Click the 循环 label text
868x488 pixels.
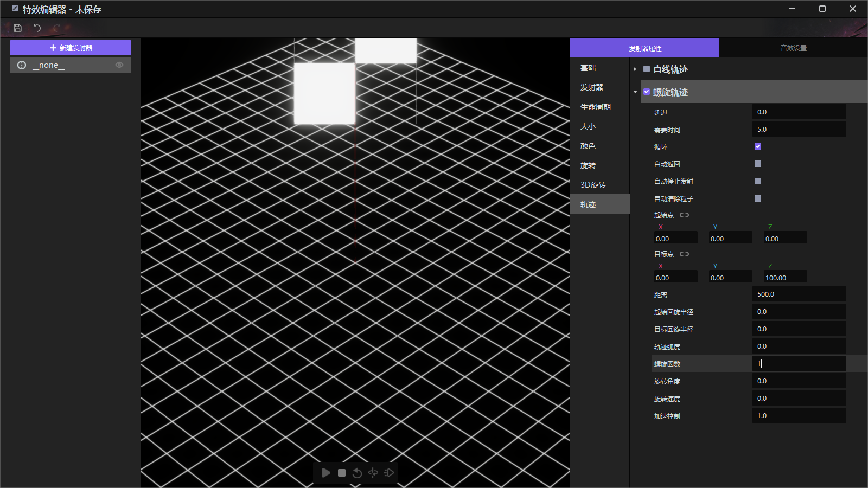tap(661, 147)
